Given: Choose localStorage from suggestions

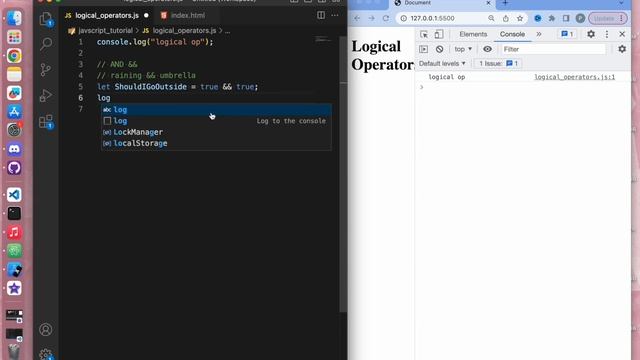Looking at the screenshot, I should click(x=216, y=143).
